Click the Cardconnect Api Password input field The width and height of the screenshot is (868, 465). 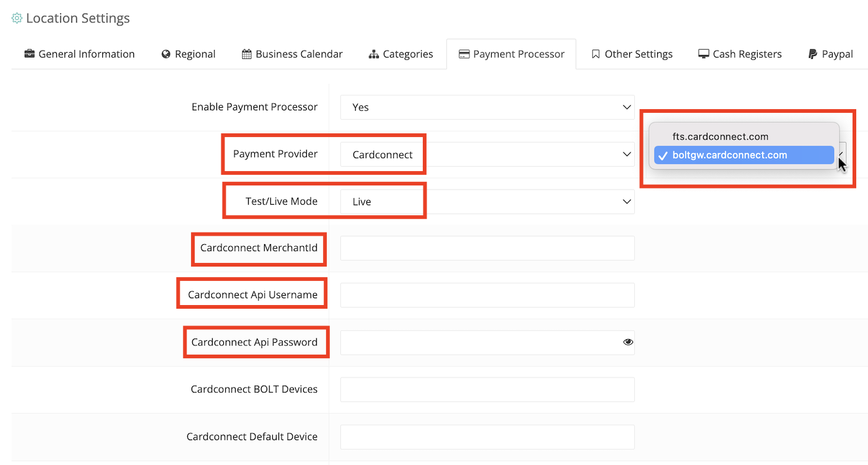487,342
